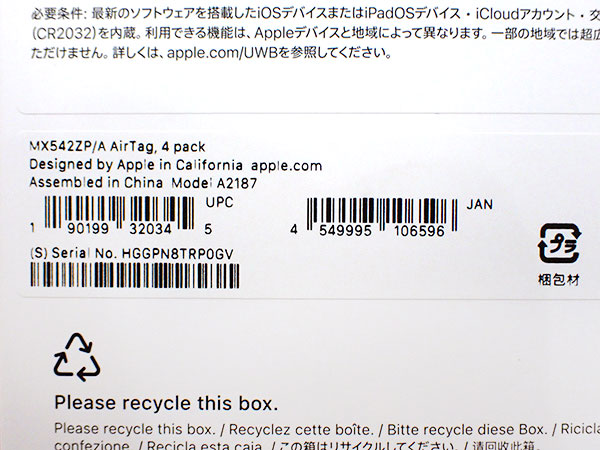Click the UPC digits 90199 32034
This screenshot has width=600, height=450.
pyautogui.click(x=119, y=229)
